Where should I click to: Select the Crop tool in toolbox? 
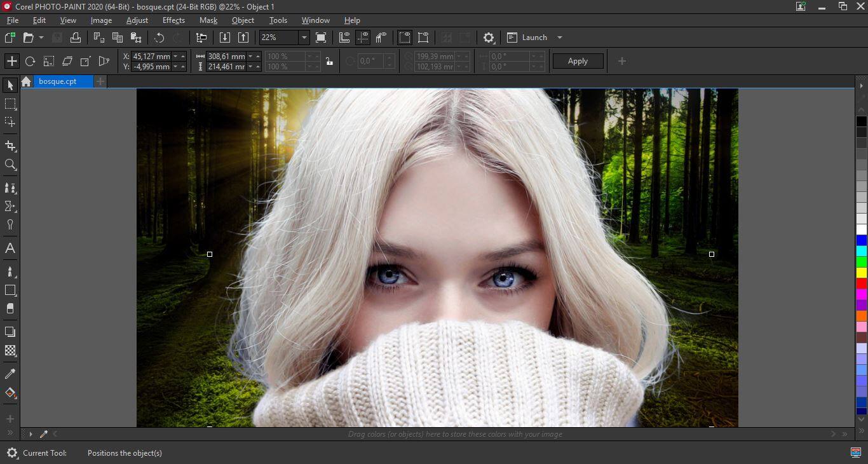10,146
